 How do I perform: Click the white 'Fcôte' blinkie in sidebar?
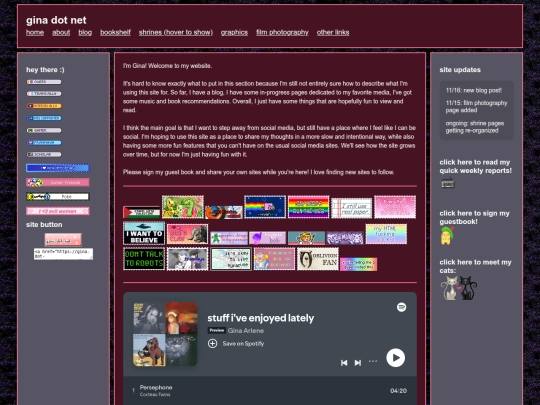[x=58, y=197]
